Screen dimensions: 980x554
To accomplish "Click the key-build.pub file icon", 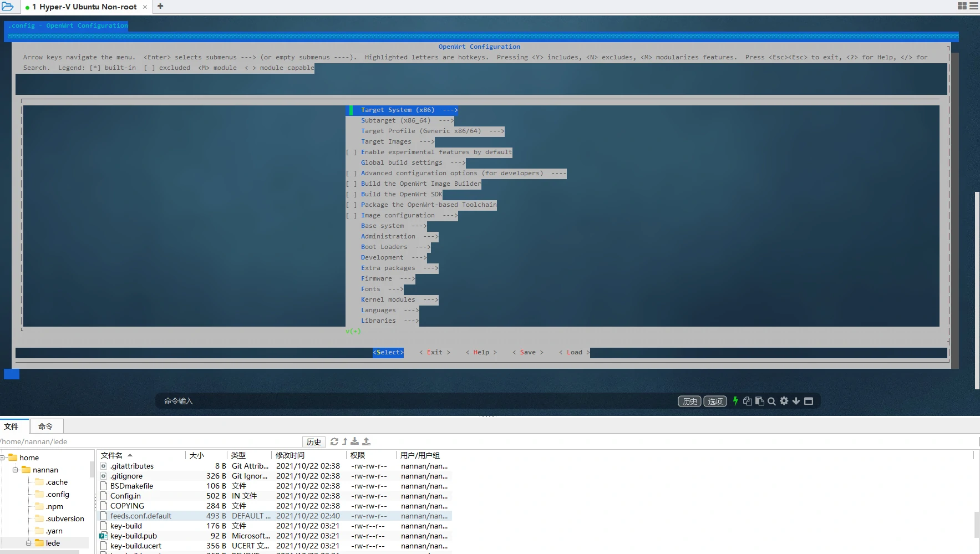I will [104, 536].
